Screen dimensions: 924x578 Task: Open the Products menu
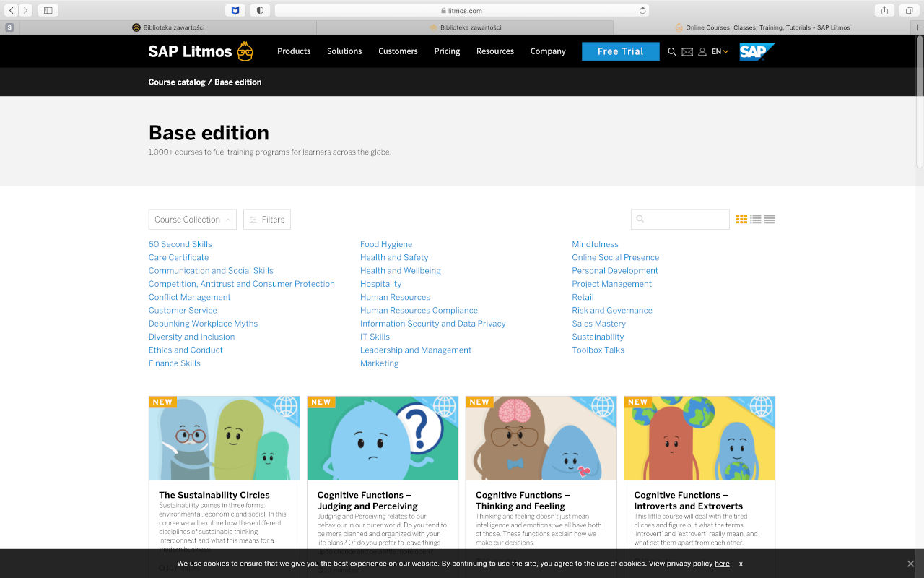[294, 51]
